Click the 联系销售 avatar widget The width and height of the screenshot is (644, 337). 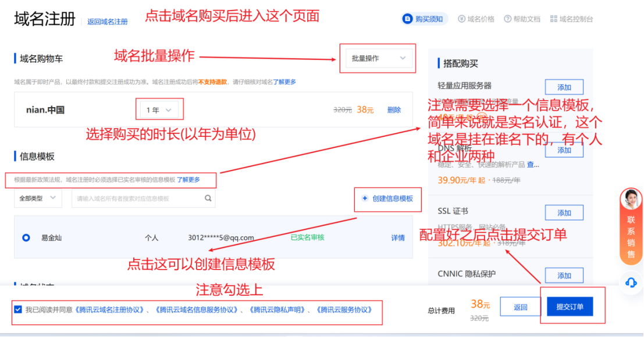631,226
